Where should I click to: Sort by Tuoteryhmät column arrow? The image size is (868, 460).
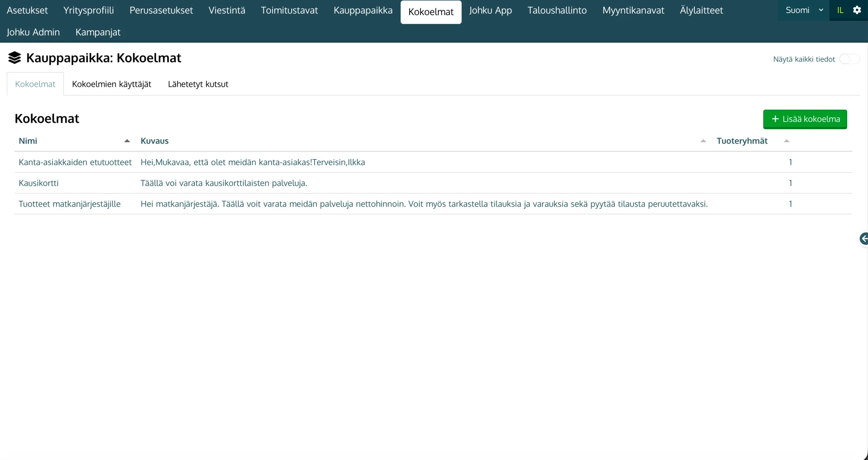786,141
